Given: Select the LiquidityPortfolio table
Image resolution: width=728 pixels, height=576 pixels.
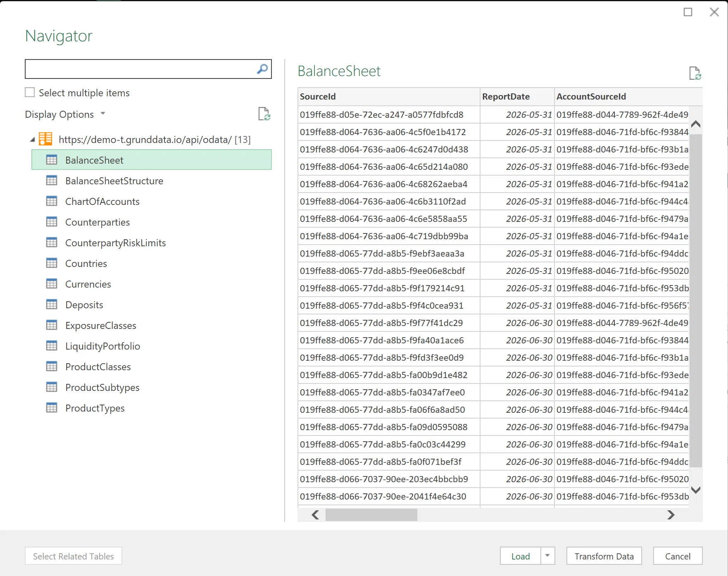Looking at the screenshot, I should 152,346.
